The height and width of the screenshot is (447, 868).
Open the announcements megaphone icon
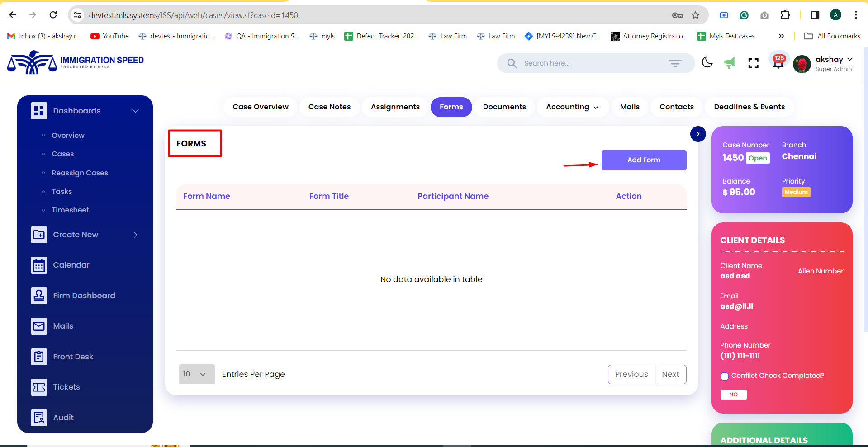tap(729, 63)
